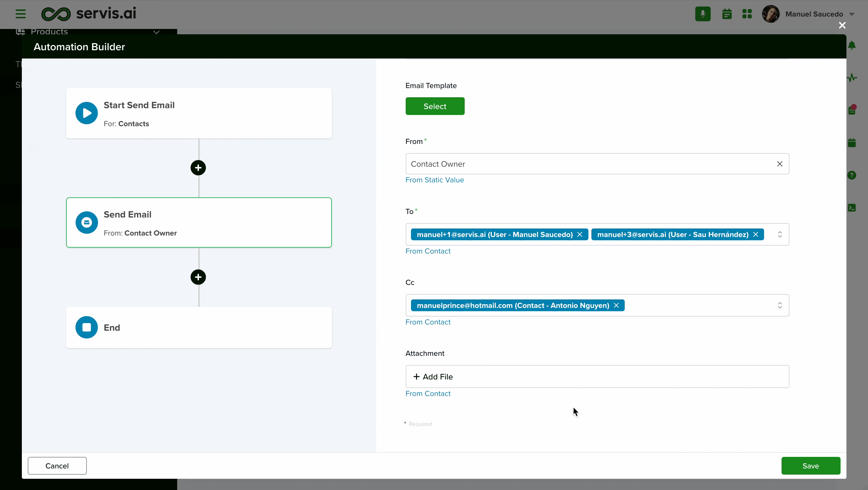Select the Start Send Email step card
The image size is (868, 490).
point(199,113)
